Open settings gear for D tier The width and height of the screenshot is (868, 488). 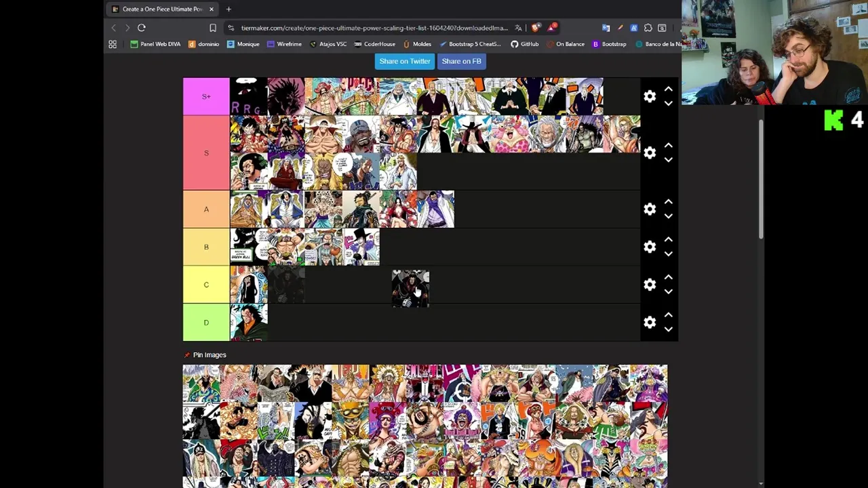[650, 323]
